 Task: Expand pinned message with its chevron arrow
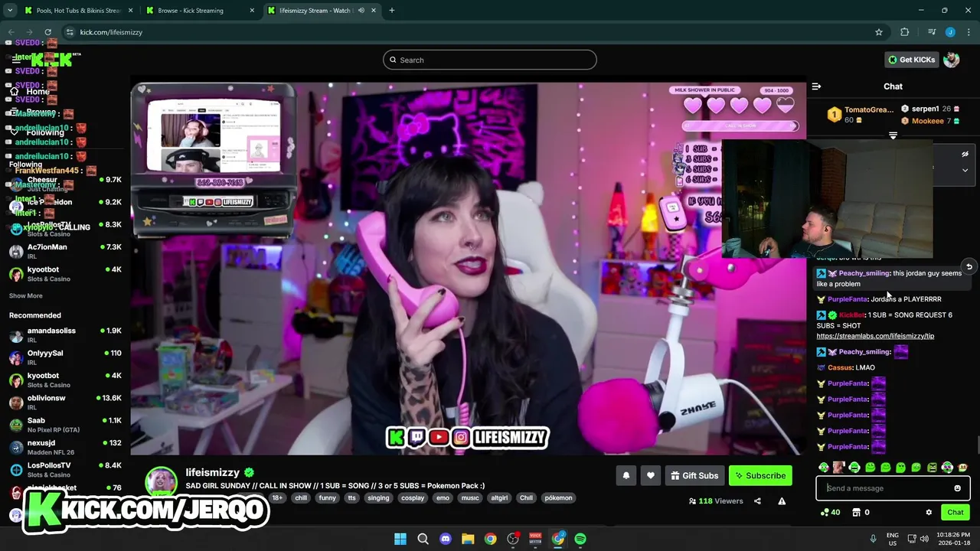(965, 170)
